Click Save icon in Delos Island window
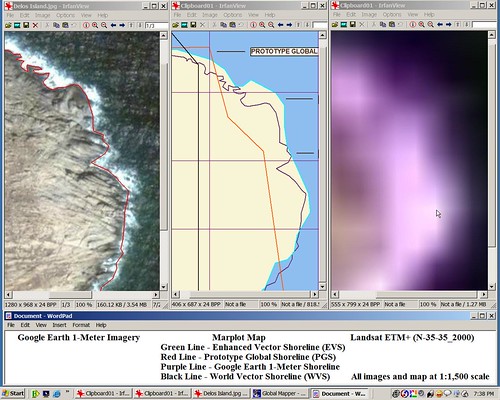 point(26,25)
